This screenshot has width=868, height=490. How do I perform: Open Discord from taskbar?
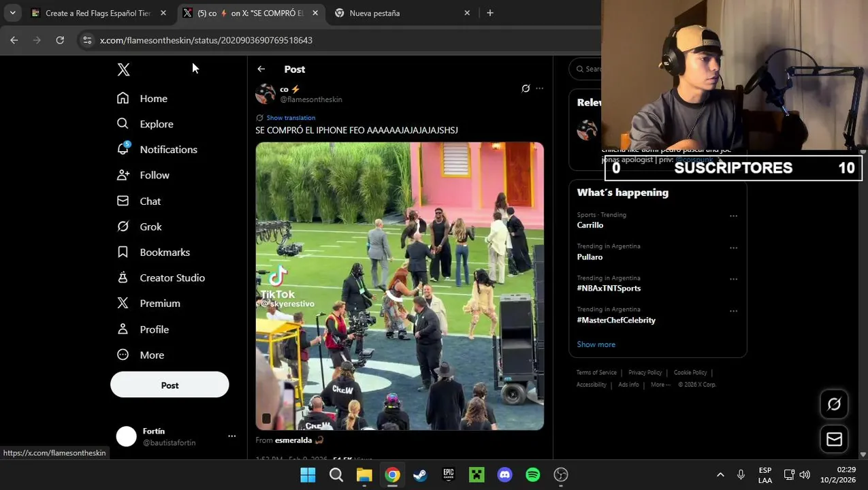504,475
